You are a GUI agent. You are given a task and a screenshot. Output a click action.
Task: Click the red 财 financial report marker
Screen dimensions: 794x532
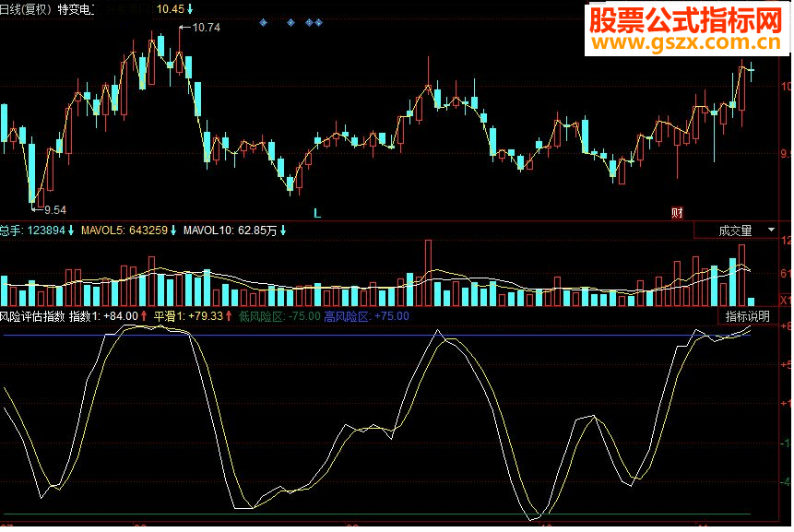tap(678, 213)
